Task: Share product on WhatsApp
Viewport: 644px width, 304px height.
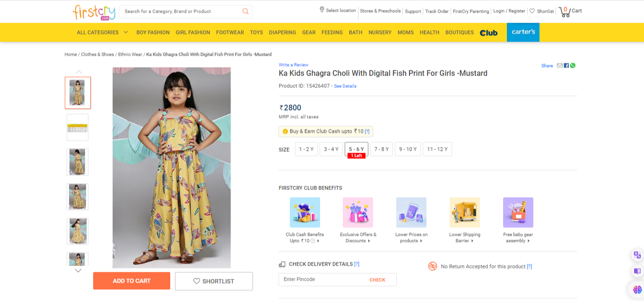Action: [x=573, y=66]
